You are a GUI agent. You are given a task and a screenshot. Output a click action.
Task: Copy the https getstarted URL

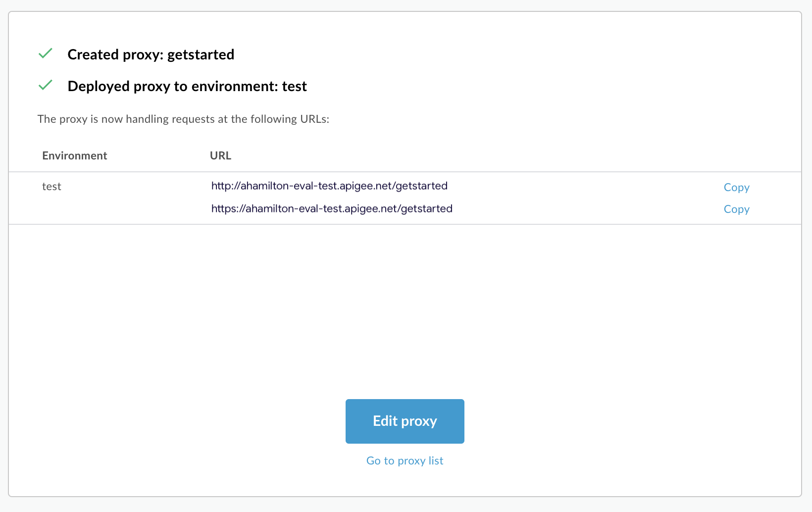(x=736, y=209)
